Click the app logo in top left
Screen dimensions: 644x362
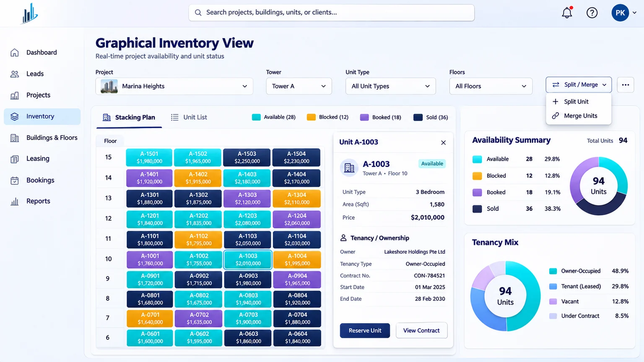tap(29, 13)
